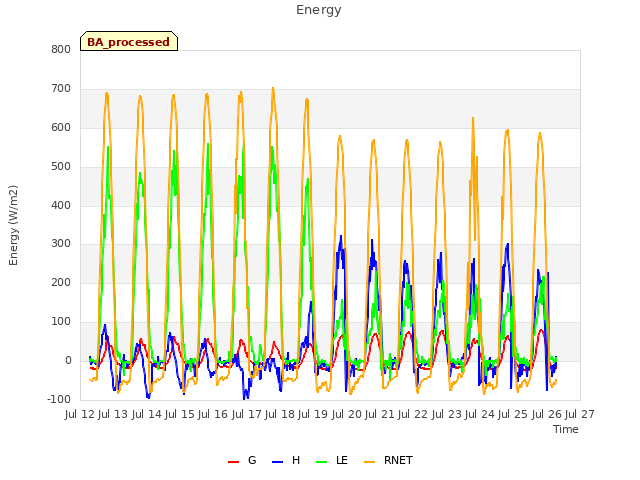Click the 600 y-axis value

(x=61, y=127)
